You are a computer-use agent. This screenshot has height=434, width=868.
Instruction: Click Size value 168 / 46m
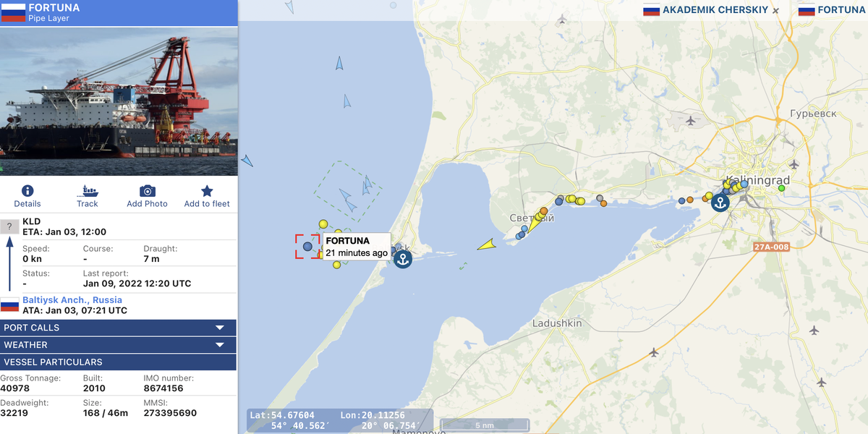pyautogui.click(x=106, y=413)
